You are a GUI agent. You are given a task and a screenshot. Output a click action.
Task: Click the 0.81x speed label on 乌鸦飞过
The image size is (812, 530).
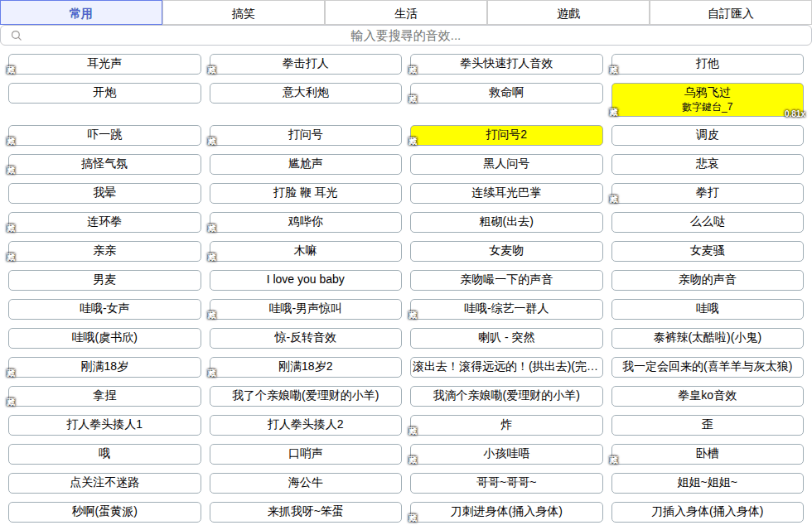[x=795, y=113]
